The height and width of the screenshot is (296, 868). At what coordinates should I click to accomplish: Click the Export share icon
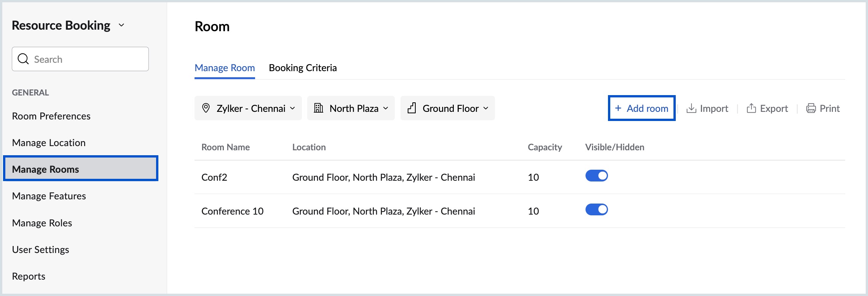[751, 108]
